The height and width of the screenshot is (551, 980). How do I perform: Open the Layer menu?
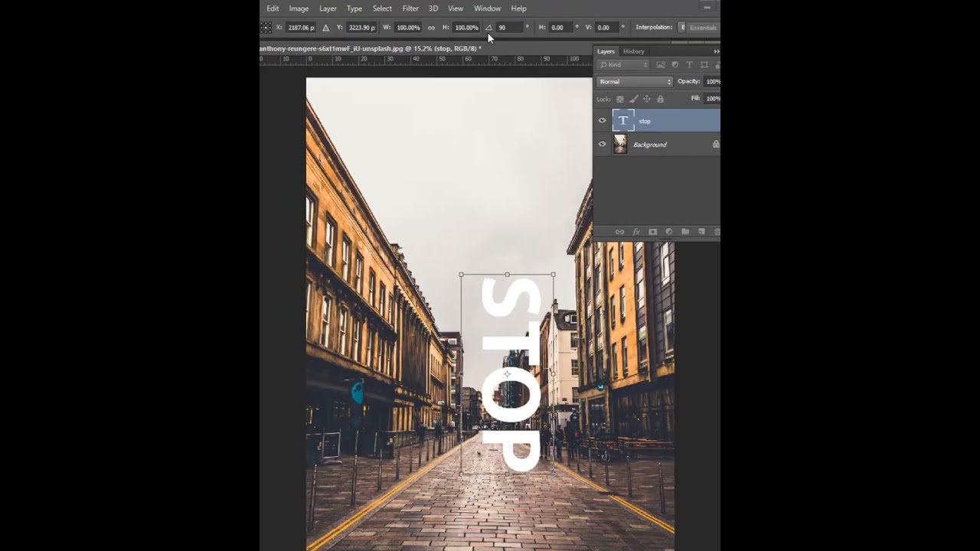[x=328, y=8]
